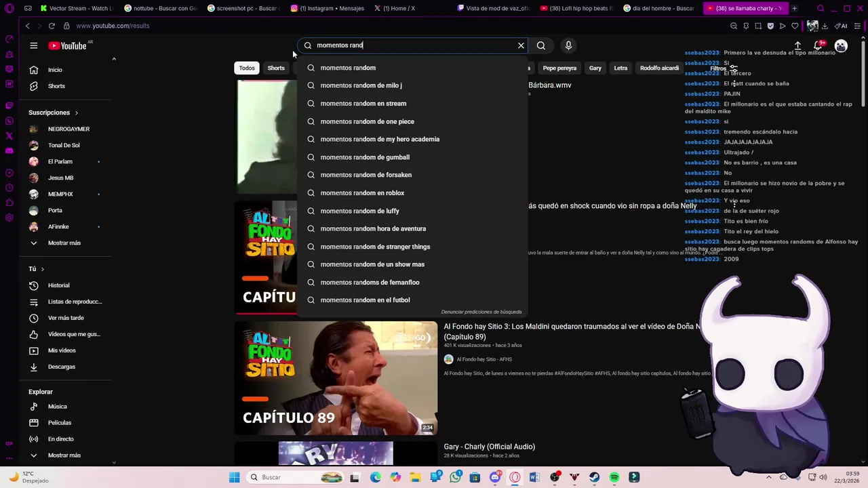868x488 pixels.
Task: Choose suggestion momentos random en stream
Action: tap(412, 104)
